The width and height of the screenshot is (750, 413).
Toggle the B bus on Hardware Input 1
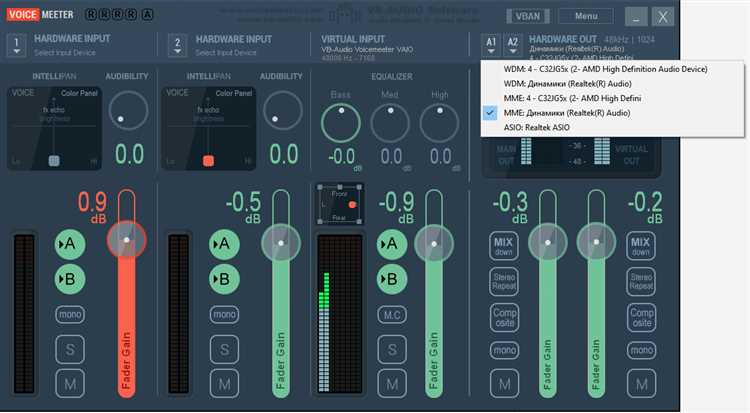coord(70,279)
